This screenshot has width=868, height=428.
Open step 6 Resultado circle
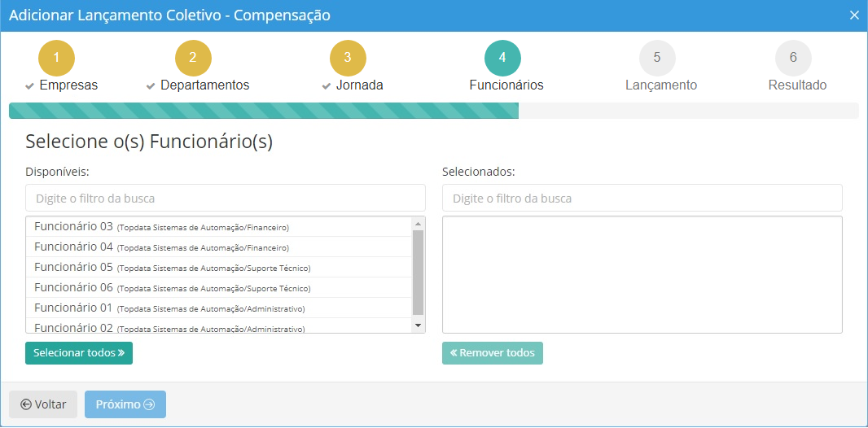tap(793, 58)
